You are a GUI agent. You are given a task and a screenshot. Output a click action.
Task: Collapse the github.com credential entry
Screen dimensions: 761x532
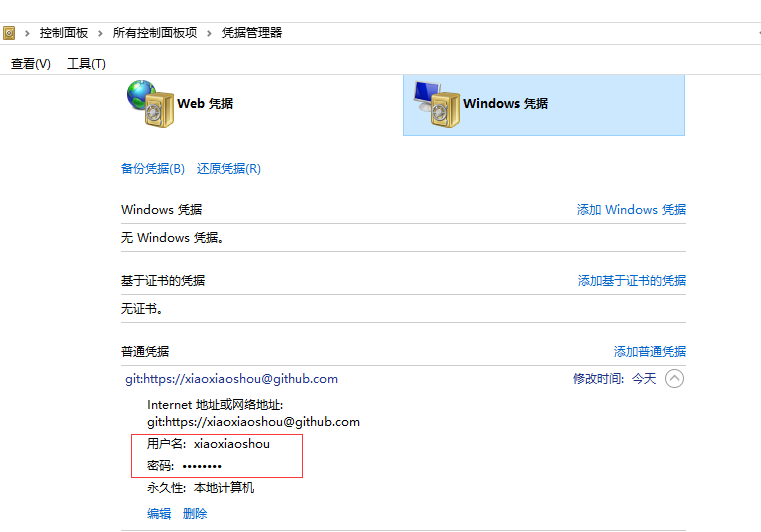tap(674, 379)
